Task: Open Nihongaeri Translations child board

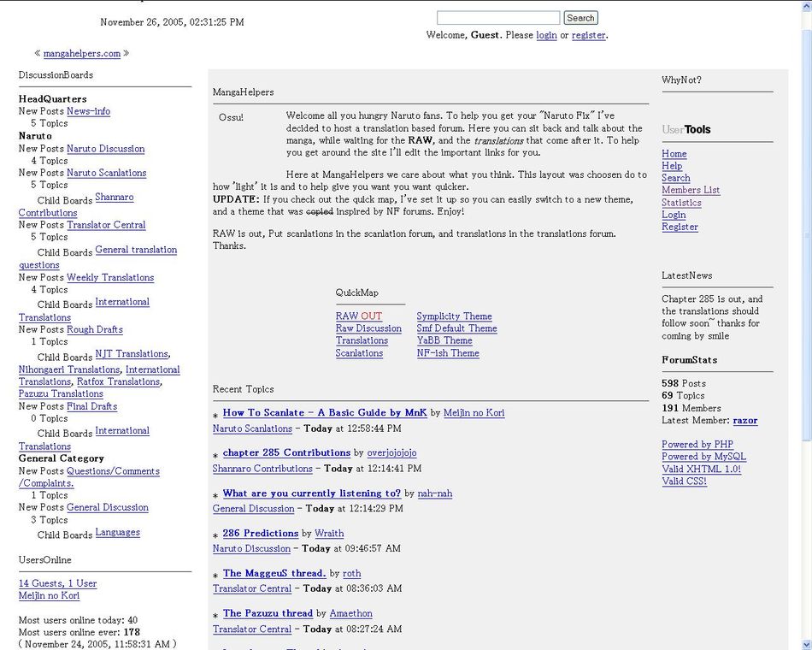Action: click(69, 369)
